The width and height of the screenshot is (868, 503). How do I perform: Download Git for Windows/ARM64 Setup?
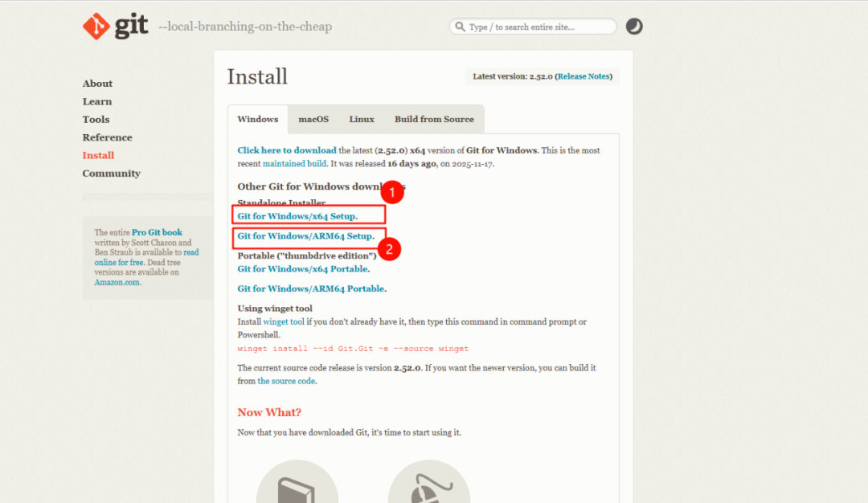(x=305, y=235)
